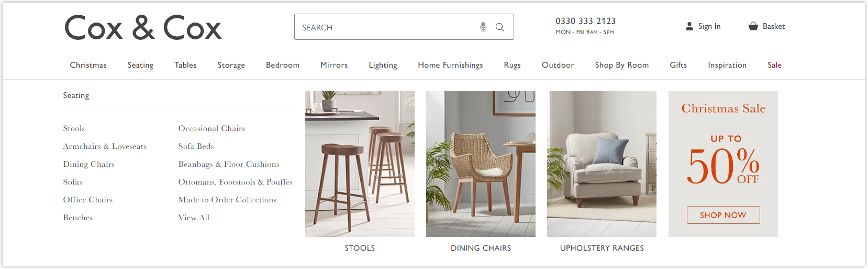The width and height of the screenshot is (868, 269).
Task: Open Made to Order Collections link
Action: pyautogui.click(x=227, y=200)
